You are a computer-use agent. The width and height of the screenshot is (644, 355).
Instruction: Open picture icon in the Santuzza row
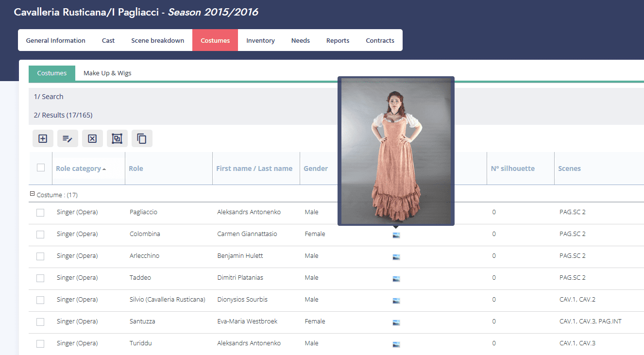396,322
